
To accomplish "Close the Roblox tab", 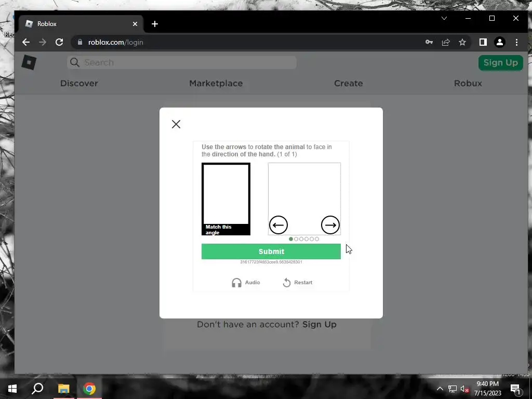I will pyautogui.click(x=135, y=24).
